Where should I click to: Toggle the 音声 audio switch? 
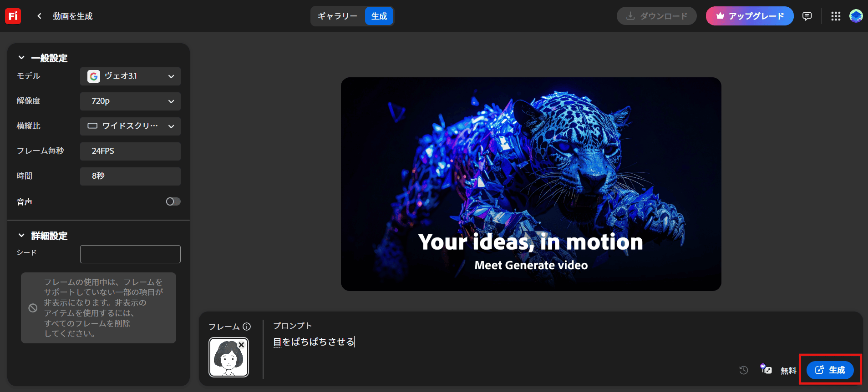click(173, 201)
